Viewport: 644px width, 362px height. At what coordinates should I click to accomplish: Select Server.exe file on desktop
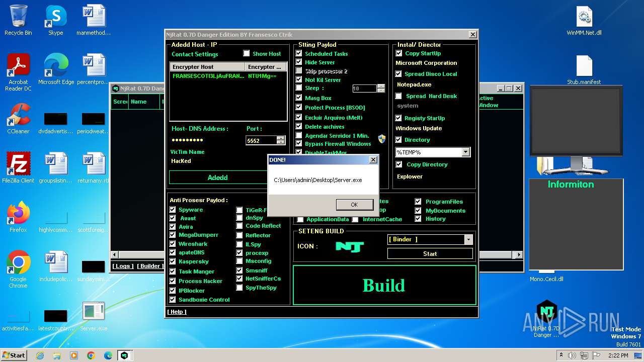(94, 317)
